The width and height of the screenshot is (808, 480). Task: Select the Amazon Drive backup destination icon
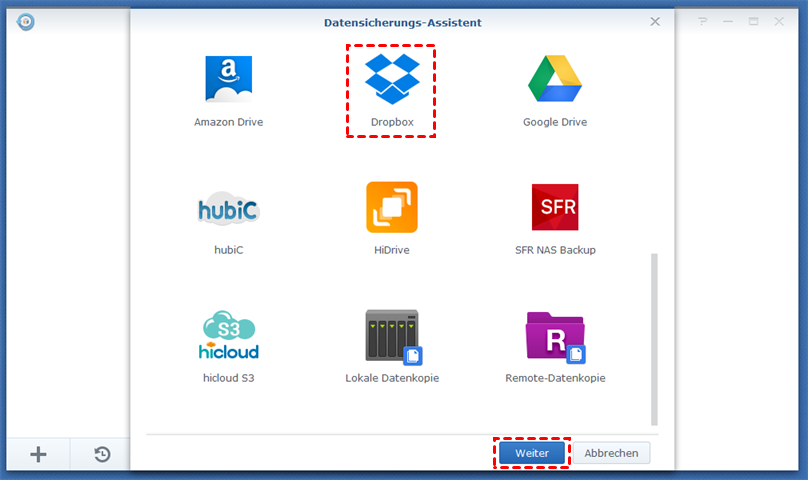[228, 79]
